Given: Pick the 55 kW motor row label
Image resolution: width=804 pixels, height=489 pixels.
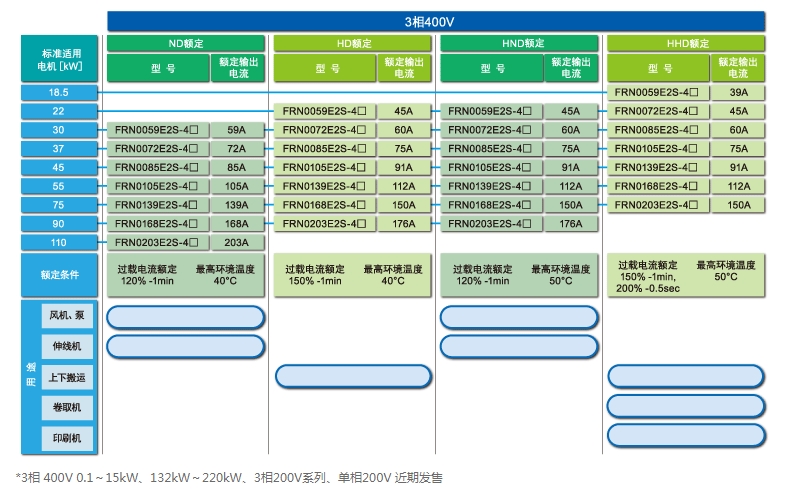Looking at the screenshot, I should (x=58, y=186).
